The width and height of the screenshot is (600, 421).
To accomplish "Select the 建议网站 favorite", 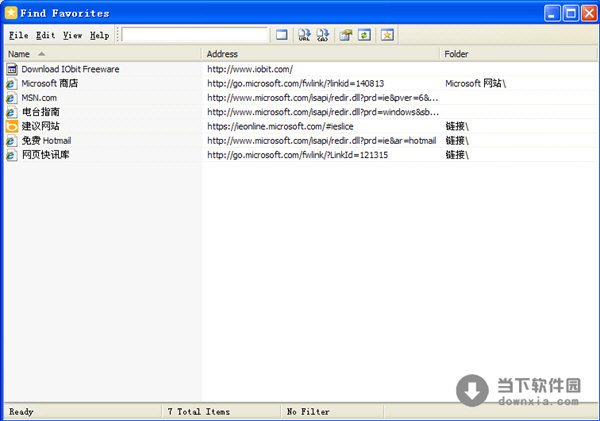I will 41,126.
